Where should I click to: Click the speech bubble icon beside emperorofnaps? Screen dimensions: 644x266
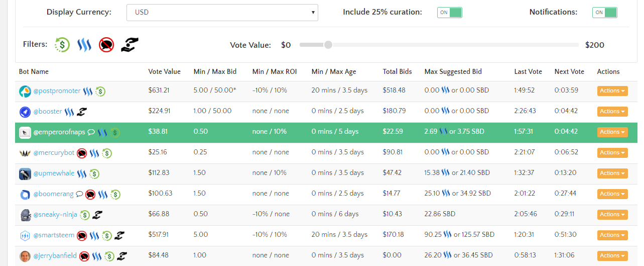tap(91, 132)
